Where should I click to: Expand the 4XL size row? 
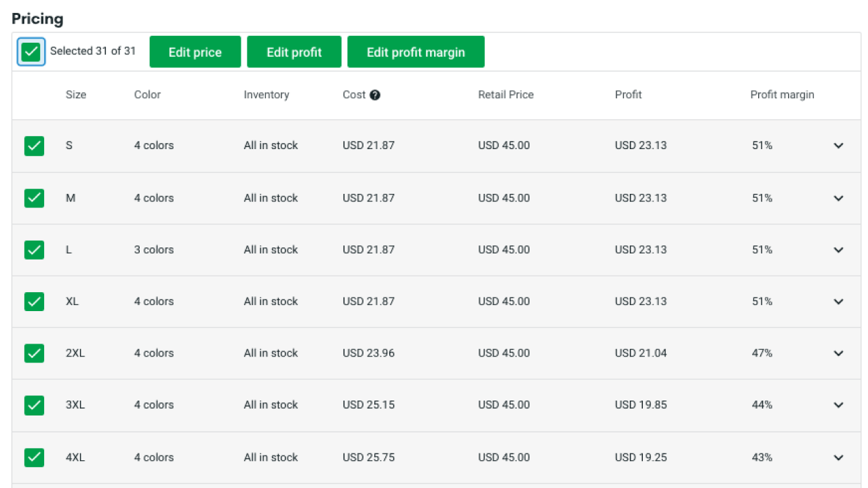838,457
